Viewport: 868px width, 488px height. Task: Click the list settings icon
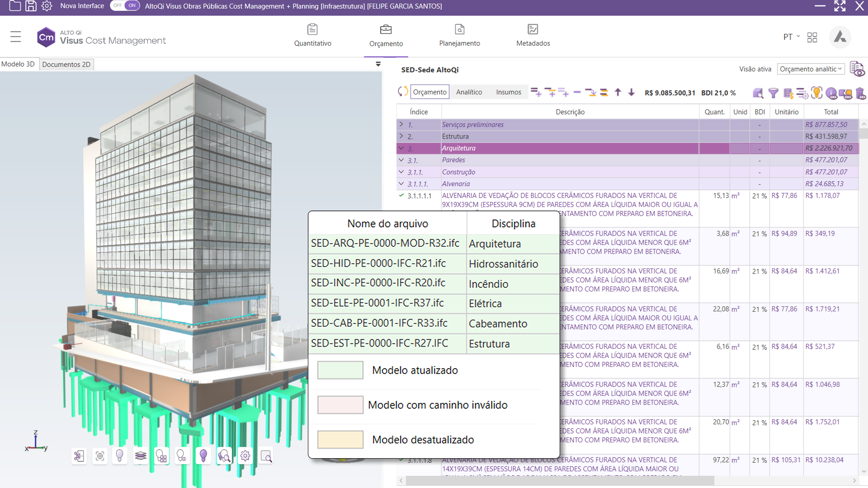[802, 93]
